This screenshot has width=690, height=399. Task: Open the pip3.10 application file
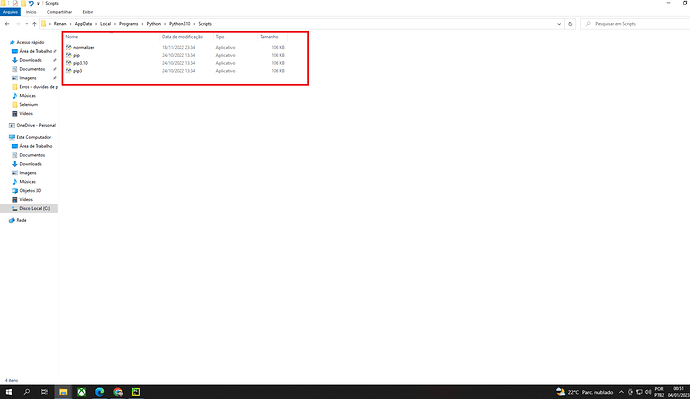tap(81, 63)
